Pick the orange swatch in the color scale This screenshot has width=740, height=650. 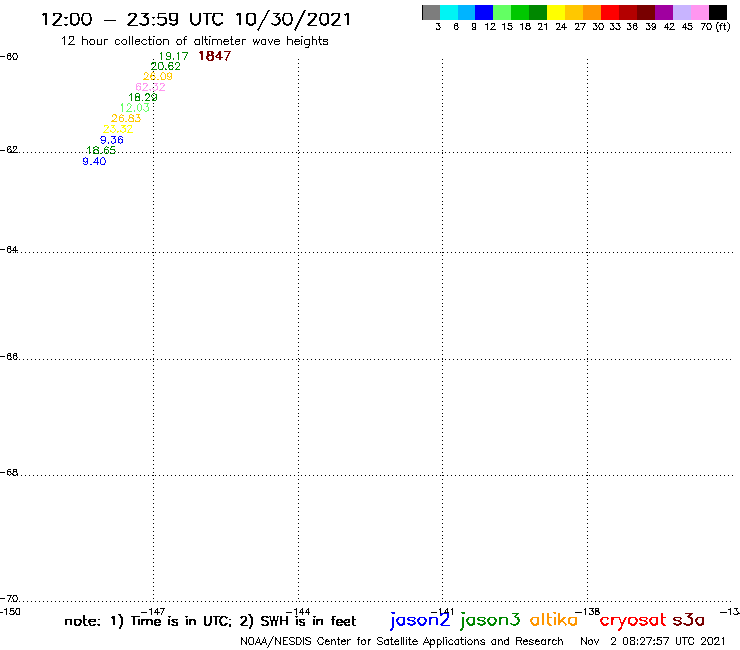592,12
